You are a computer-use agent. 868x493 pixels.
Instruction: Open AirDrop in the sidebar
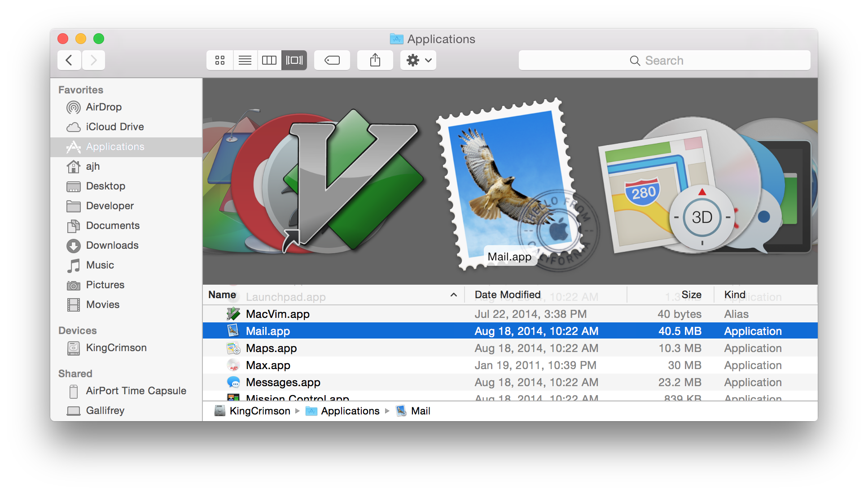click(126, 107)
